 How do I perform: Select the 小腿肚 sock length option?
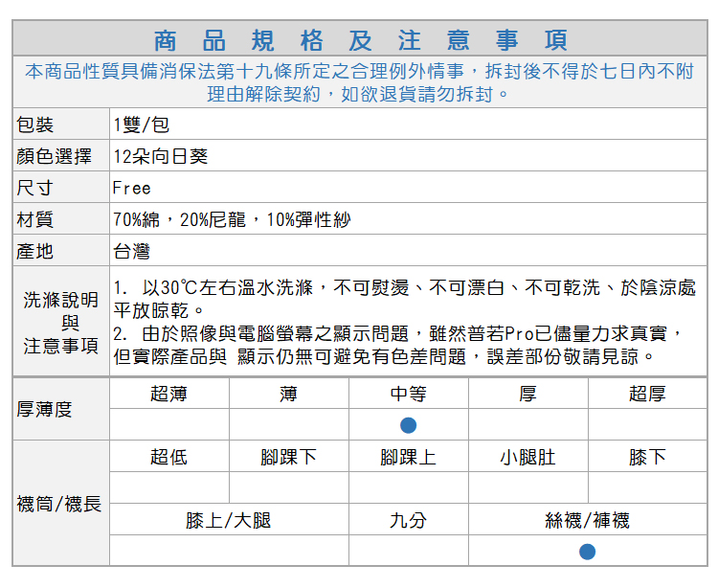[527, 457]
